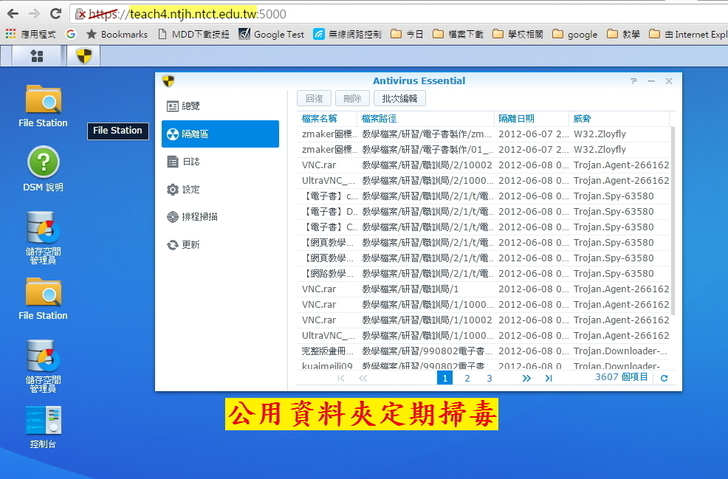Jump to the last page of results
The width and height of the screenshot is (728, 479).
[x=548, y=378]
